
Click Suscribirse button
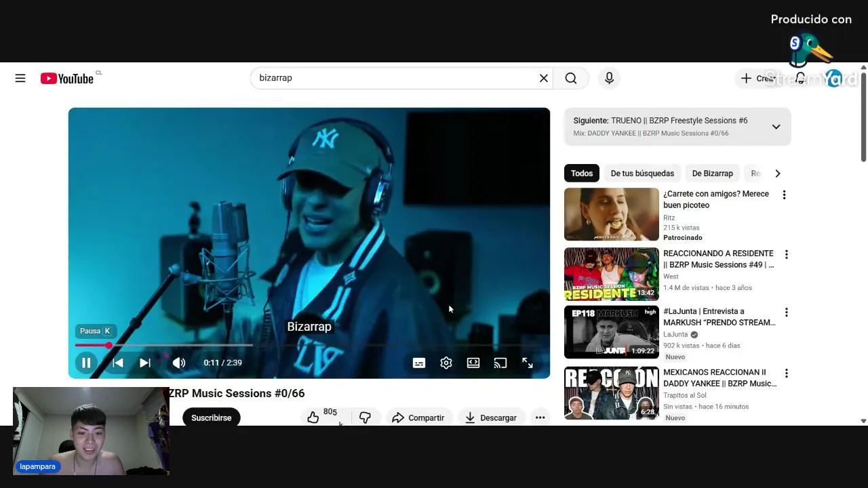point(211,418)
